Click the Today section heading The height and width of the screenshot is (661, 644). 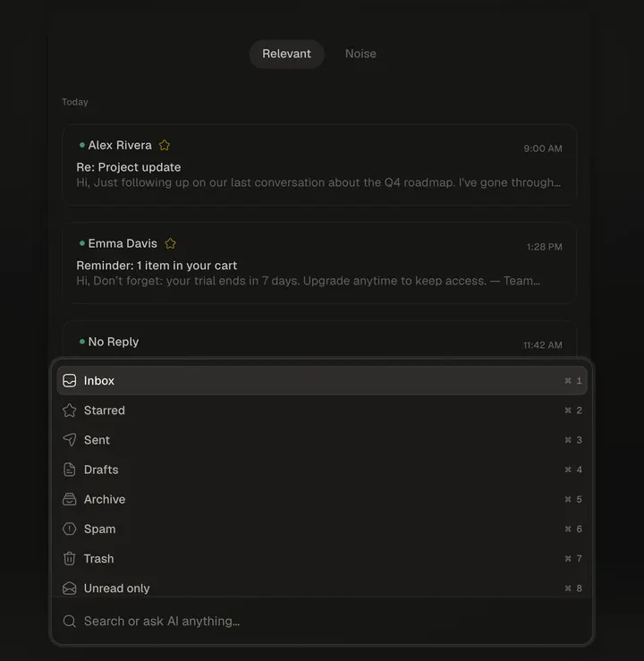75,102
